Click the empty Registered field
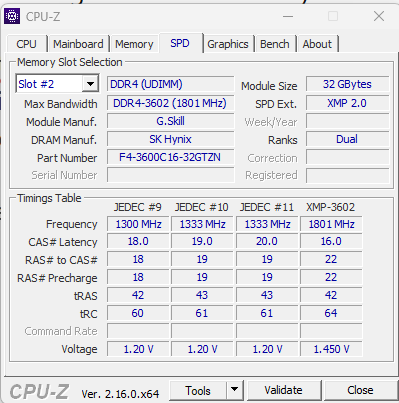 (347, 175)
